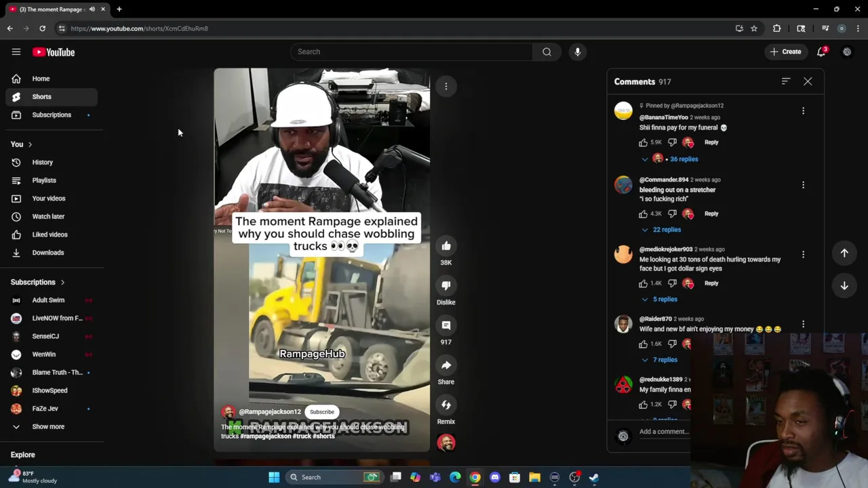This screenshot has height=488, width=868.
Task: Close the comments panel
Action: [808, 81]
